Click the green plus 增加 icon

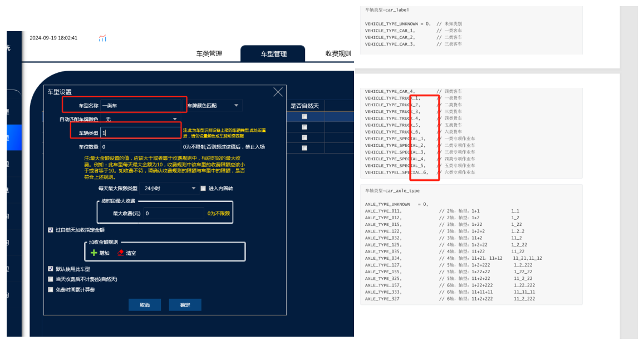click(x=94, y=253)
